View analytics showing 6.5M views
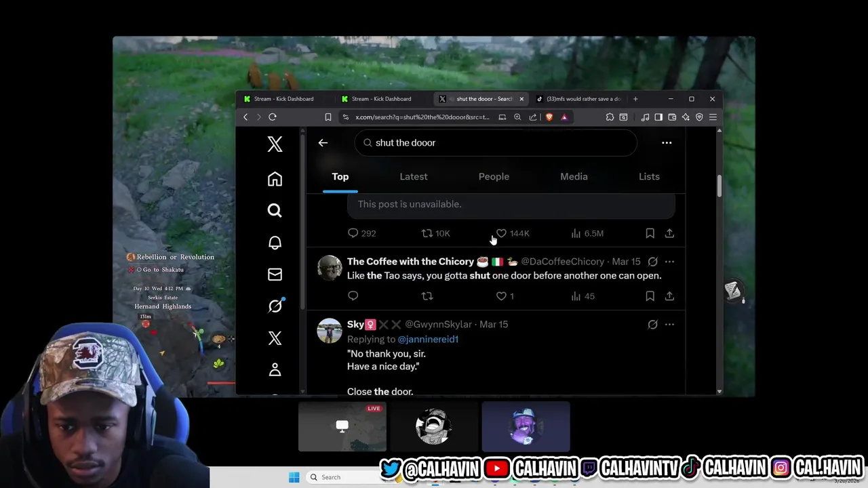The height and width of the screenshot is (488, 868). coord(587,233)
